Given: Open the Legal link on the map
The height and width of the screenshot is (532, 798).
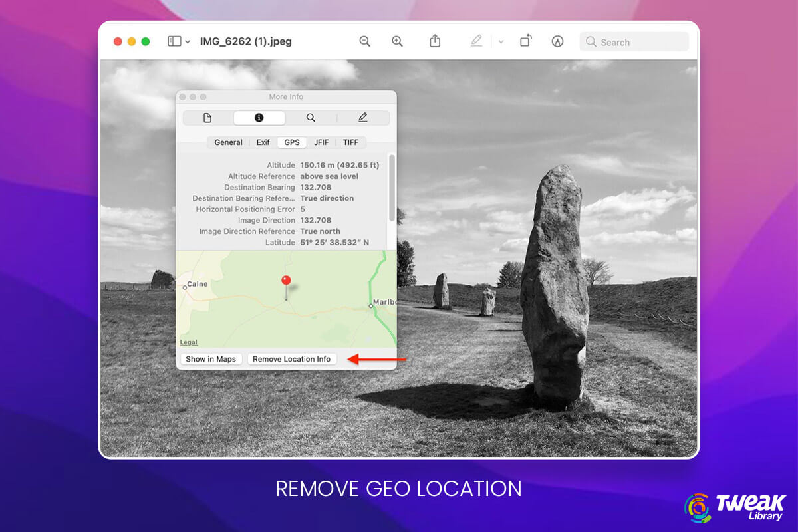Looking at the screenshot, I should 188,342.
